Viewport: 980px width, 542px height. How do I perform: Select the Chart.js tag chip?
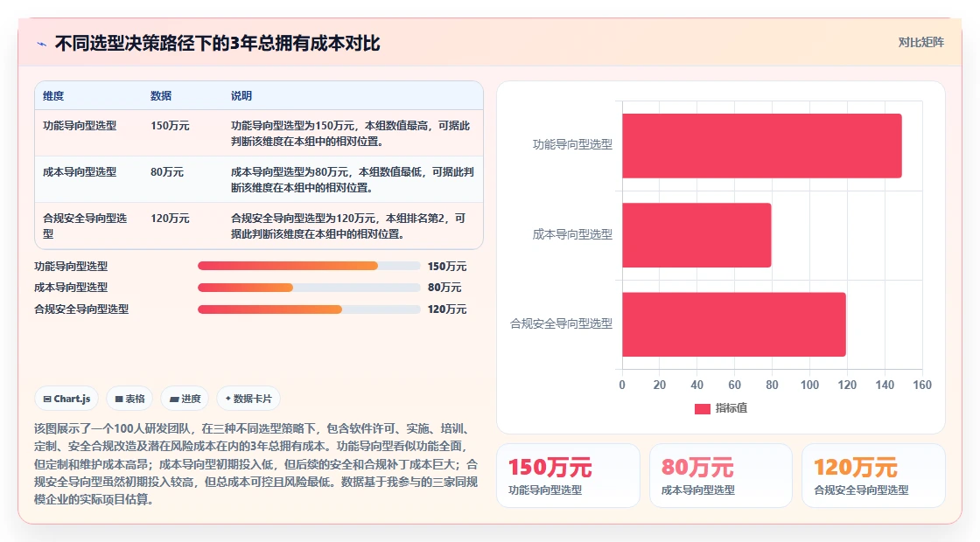click(66, 399)
